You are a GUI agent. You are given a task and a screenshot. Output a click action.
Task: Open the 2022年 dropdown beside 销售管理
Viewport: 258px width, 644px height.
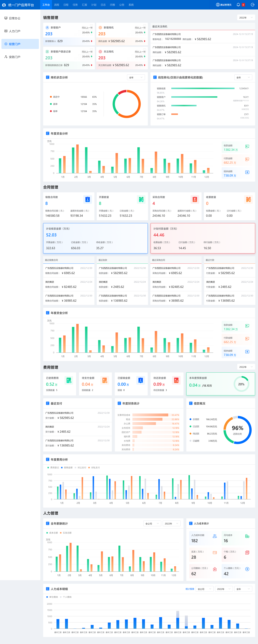pyautogui.click(x=246, y=18)
